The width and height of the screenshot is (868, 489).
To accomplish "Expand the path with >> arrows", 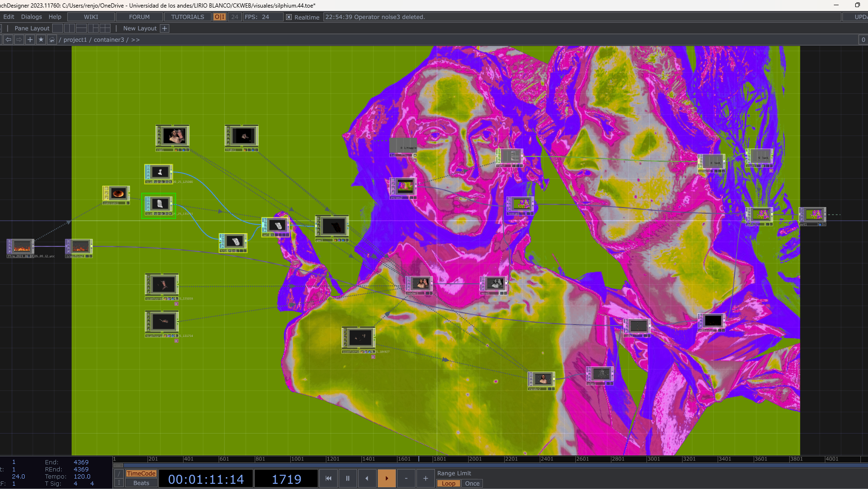I will (135, 40).
